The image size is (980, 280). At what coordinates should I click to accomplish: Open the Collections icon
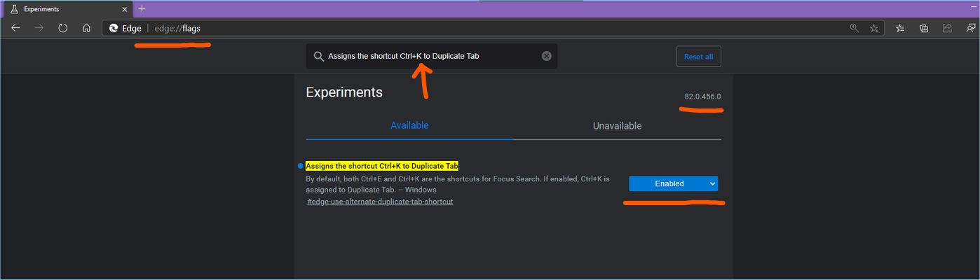point(924,29)
